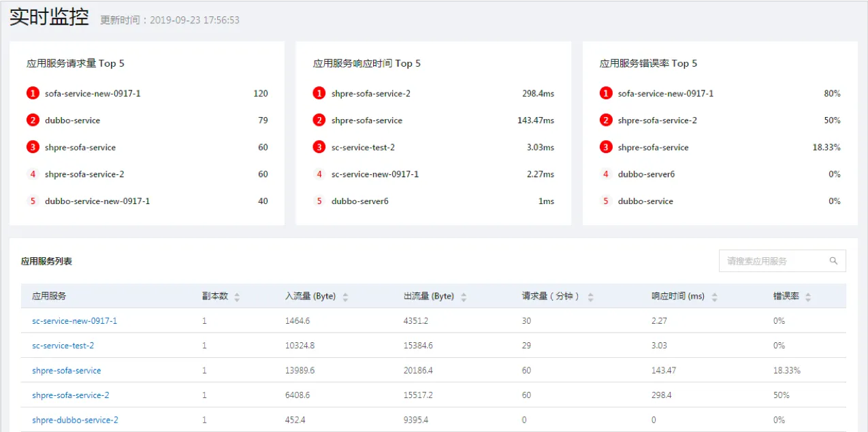Click the 298.4ms response time value
The image size is (868, 432).
[538, 93]
